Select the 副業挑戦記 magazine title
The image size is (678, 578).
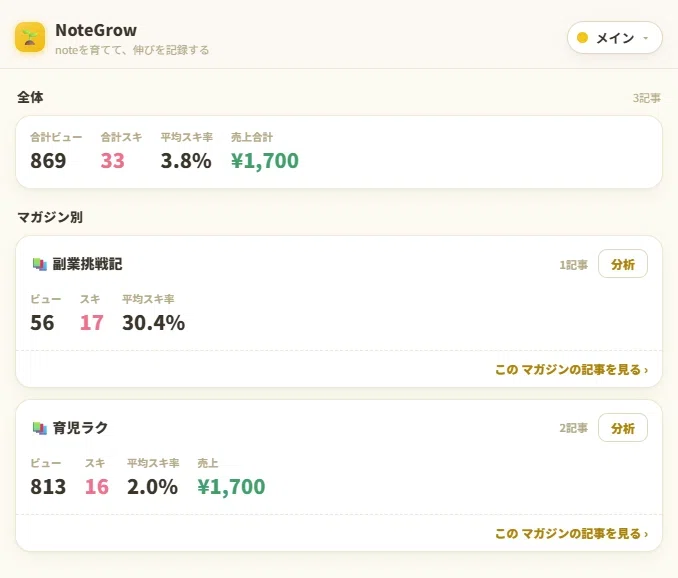[x=87, y=264]
